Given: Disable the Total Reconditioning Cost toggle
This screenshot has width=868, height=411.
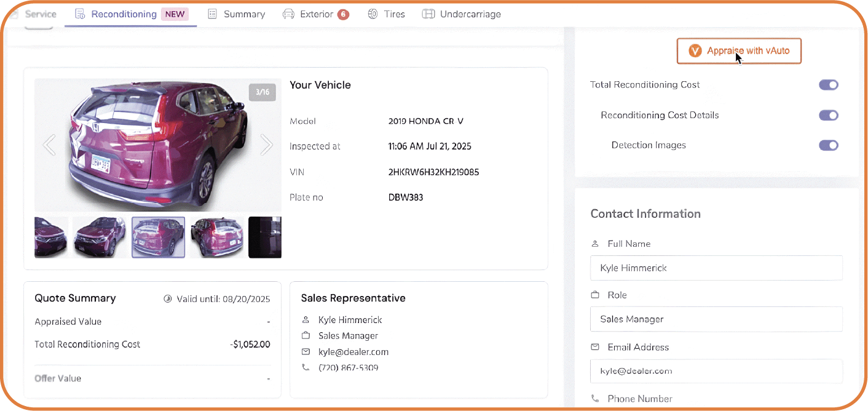Looking at the screenshot, I should (828, 85).
